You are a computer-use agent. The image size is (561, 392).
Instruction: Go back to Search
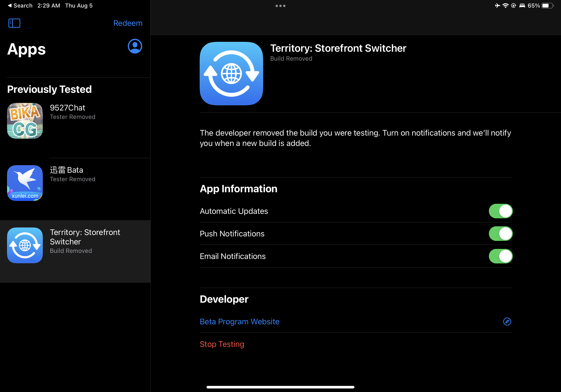[x=20, y=6]
